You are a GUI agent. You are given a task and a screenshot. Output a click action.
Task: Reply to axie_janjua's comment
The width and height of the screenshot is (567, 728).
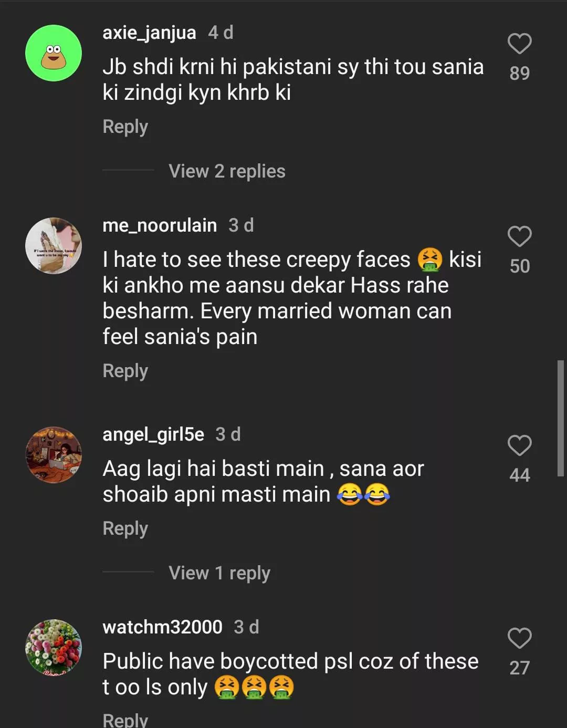(x=125, y=127)
